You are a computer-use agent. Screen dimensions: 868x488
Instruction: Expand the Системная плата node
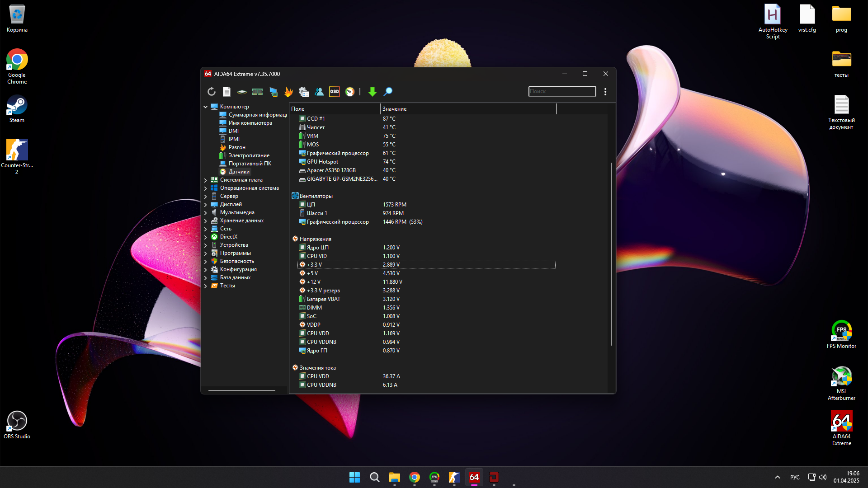[x=205, y=180]
